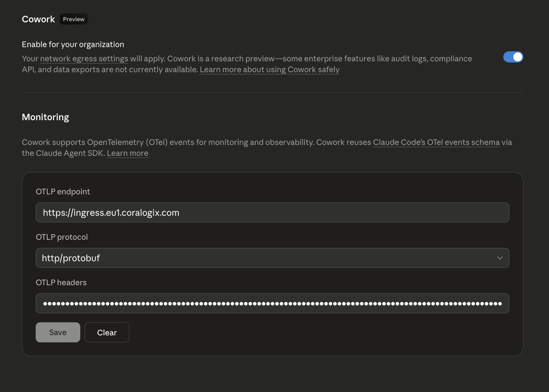Click the OTLP protocol label
This screenshot has height=392, width=549.
[x=62, y=237]
